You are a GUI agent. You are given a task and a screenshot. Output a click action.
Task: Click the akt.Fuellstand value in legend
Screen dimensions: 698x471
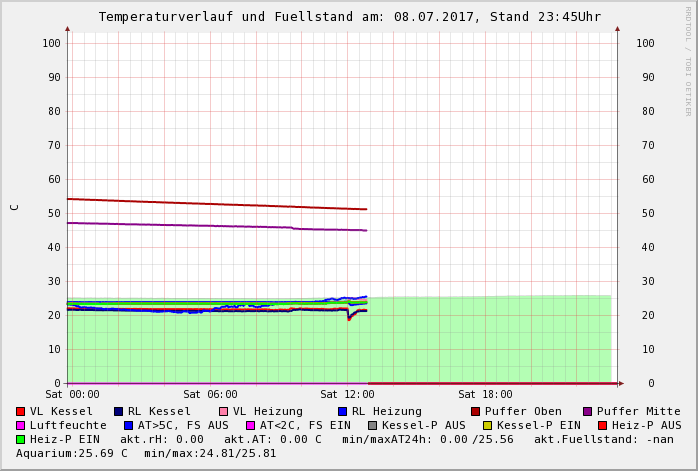pos(602,440)
